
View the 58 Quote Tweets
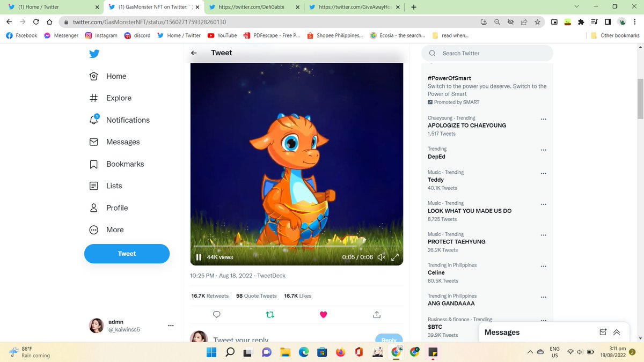[257, 296]
